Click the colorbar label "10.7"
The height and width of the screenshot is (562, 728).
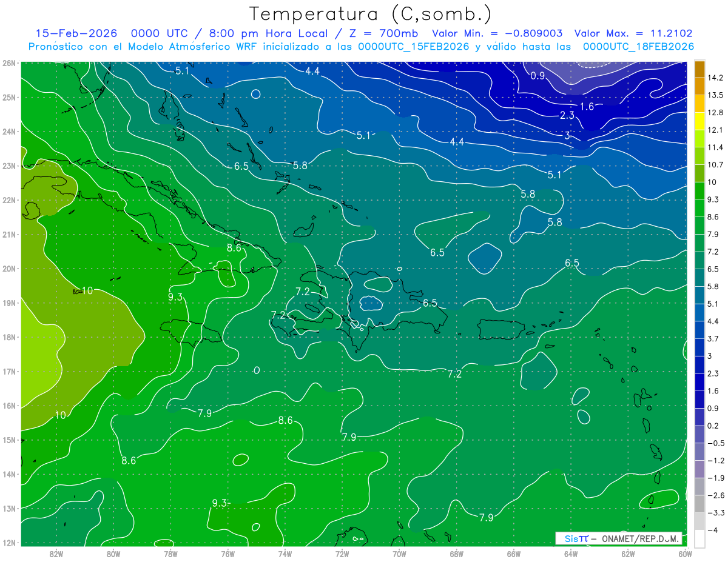point(715,165)
